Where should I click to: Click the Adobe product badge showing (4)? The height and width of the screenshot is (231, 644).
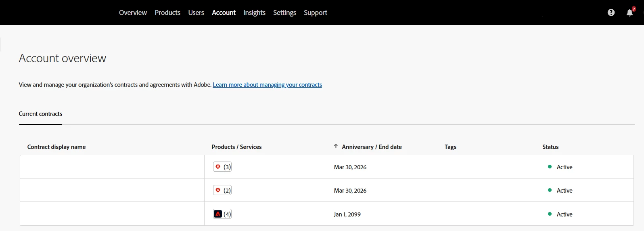click(x=222, y=214)
